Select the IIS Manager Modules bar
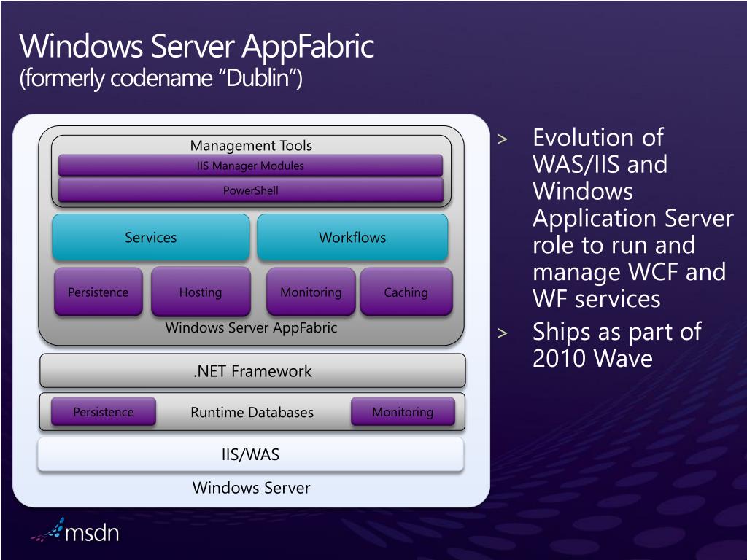Image resolution: width=747 pixels, height=560 pixels. click(251, 166)
